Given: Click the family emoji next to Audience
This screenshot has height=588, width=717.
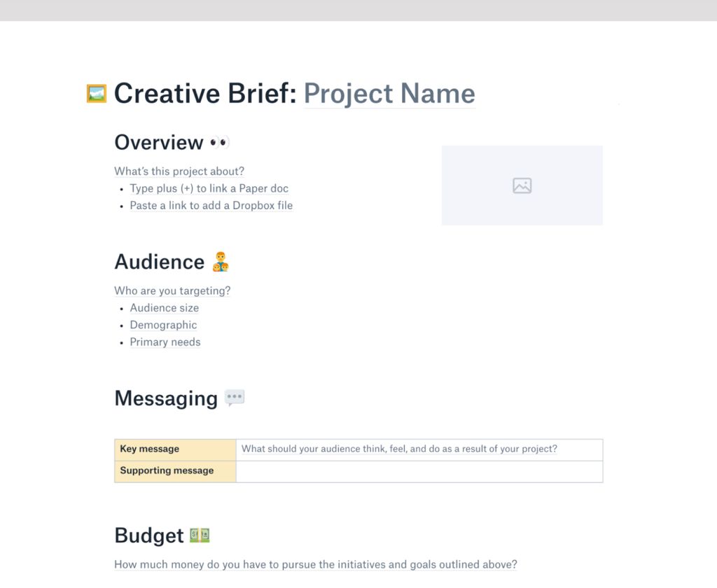Looking at the screenshot, I should coord(221,262).
